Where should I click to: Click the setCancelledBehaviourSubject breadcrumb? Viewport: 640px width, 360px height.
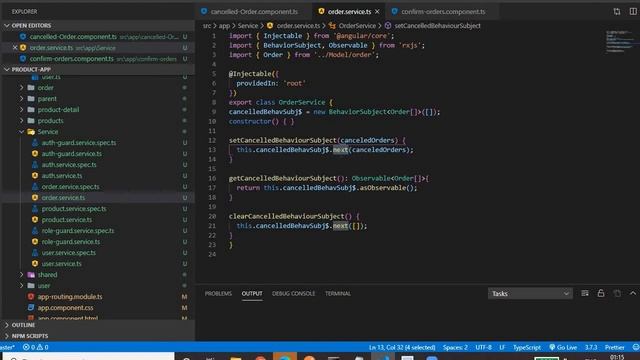[x=437, y=26]
